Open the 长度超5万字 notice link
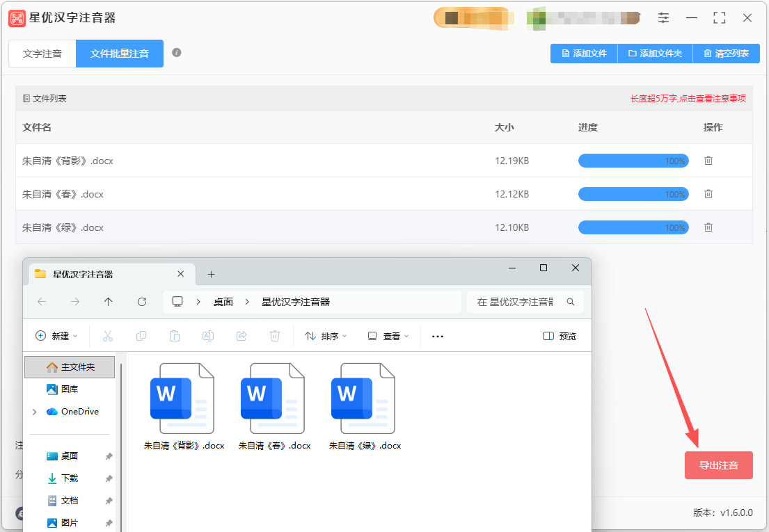 pos(688,99)
